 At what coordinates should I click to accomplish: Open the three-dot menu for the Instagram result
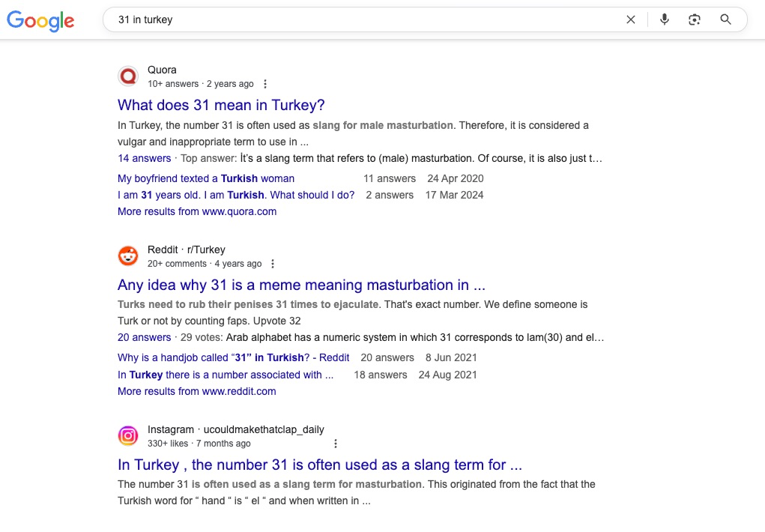tap(335, 443)
